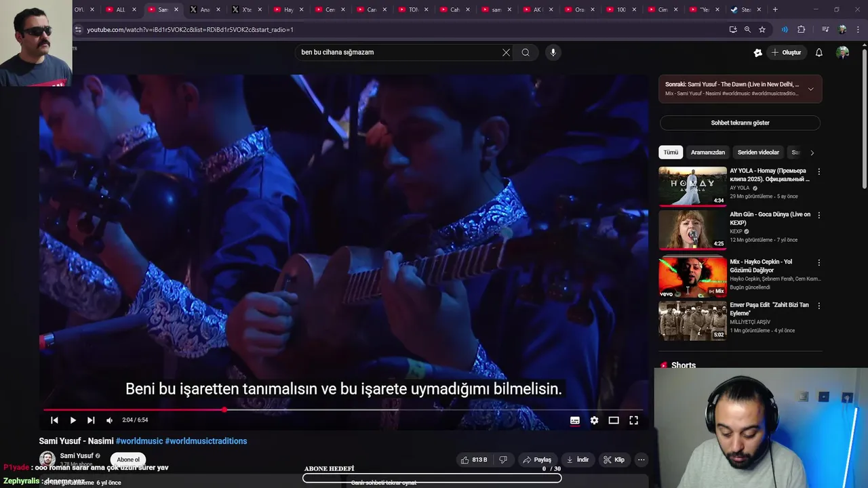Play the Sami Yusuf video
868x488 pixels.
pos(73,420)
